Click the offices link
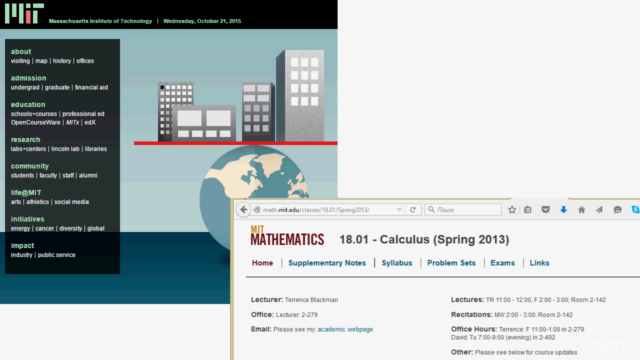Viewport: 640px width, 360px height. click(85, 61)
